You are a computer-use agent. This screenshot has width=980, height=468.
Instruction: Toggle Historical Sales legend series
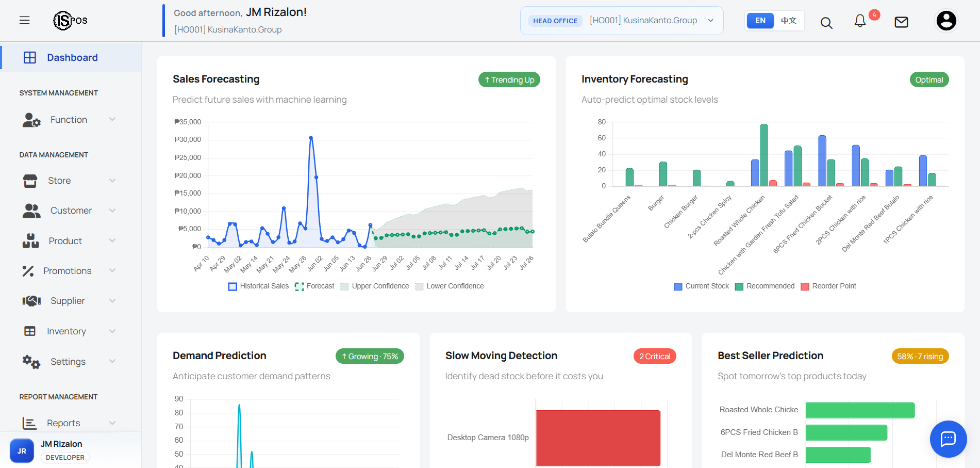(258, 286)
